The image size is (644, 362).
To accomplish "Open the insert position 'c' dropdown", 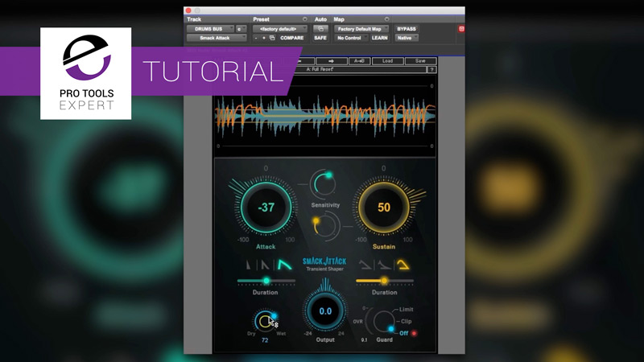I will click(241, 29).
